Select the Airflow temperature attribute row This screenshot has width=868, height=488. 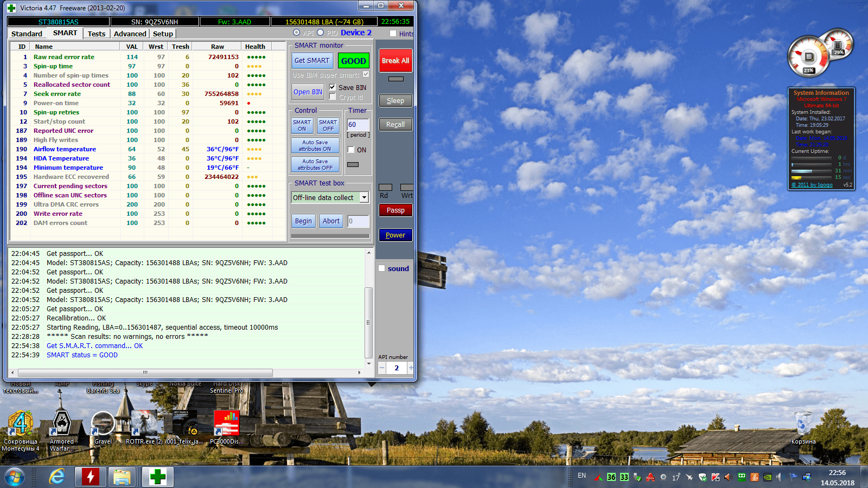pos(148,149)
